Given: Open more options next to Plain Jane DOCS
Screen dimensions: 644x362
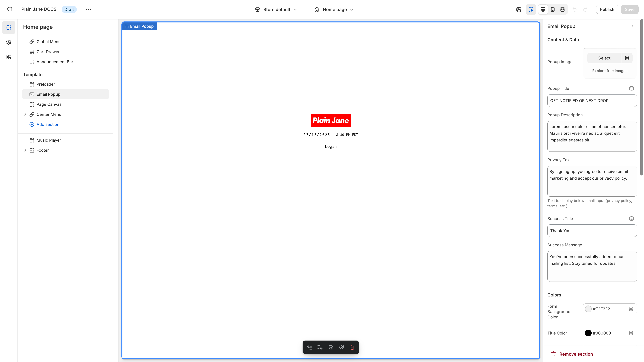Looking at the screenshot, I should (x=89, y=9).
